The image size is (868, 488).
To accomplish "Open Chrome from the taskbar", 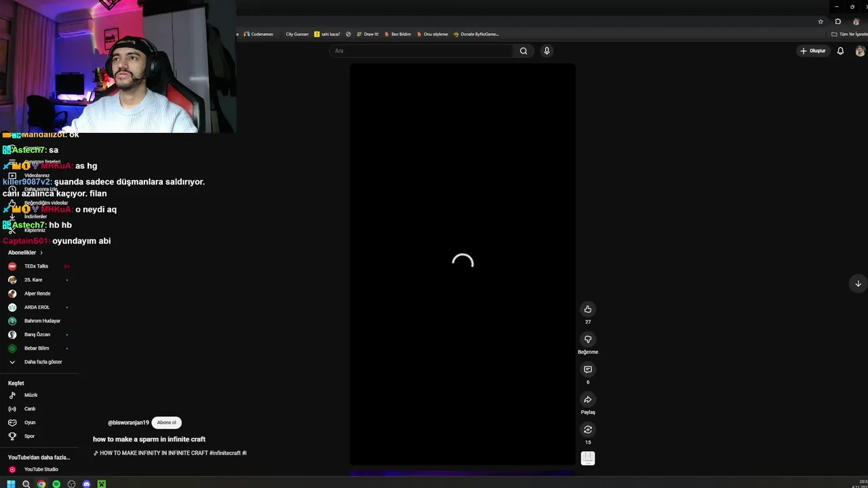I will tap(41, 484).
